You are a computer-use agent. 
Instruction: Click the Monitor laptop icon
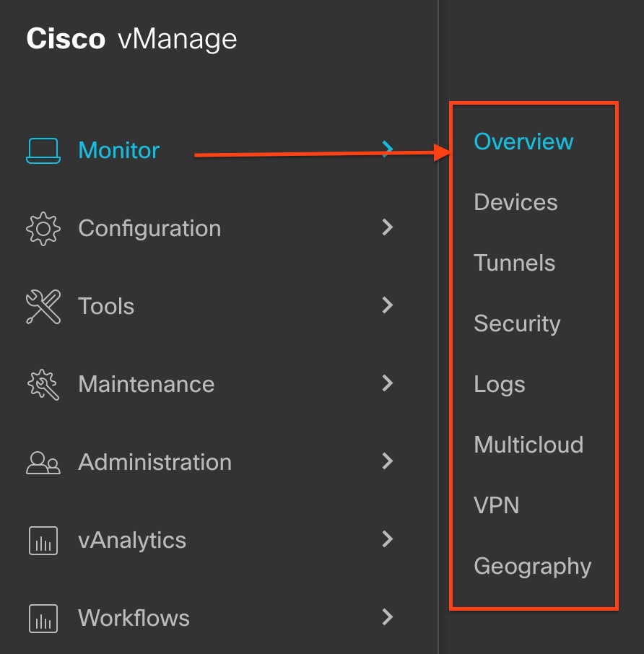pos(43,151)
